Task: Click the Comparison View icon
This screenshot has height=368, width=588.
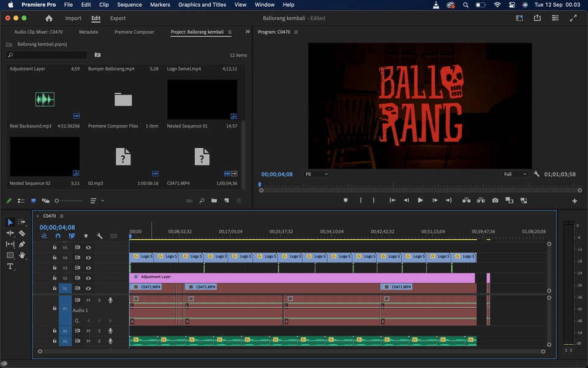Action: 509,201
